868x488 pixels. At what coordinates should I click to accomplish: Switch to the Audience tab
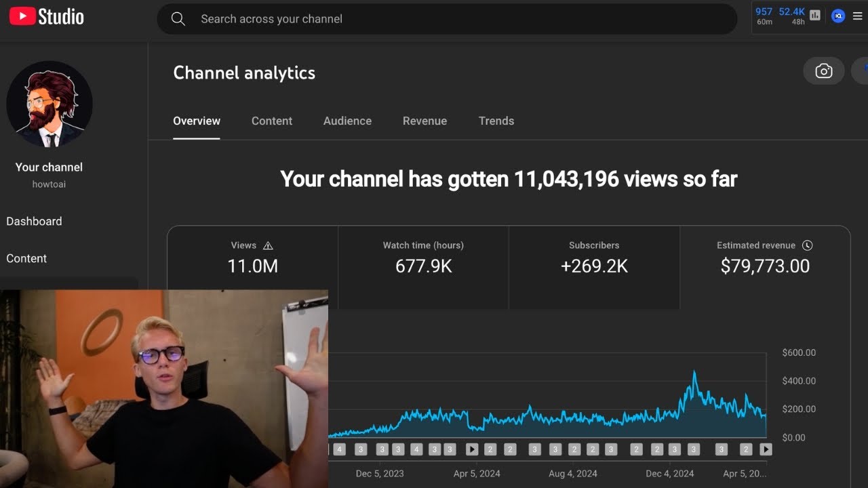click(x=347, y=121)
